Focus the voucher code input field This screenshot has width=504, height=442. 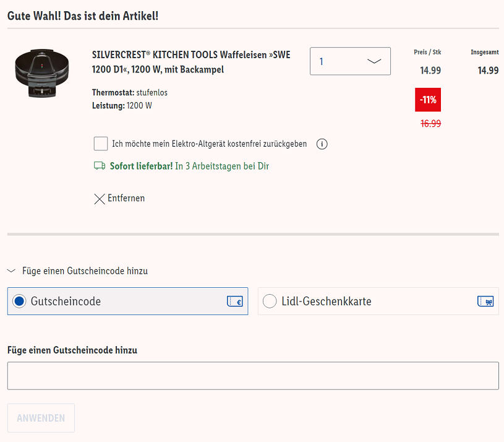253,376
